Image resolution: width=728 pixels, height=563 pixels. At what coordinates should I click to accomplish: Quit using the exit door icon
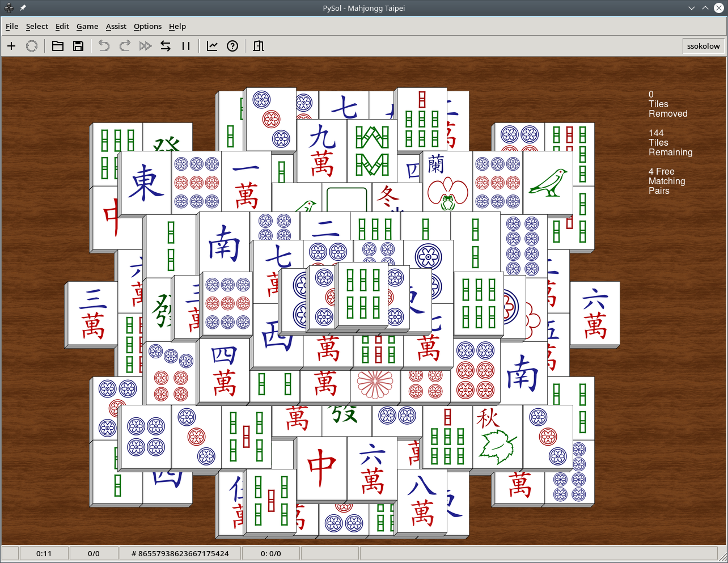tap(259, 46)
